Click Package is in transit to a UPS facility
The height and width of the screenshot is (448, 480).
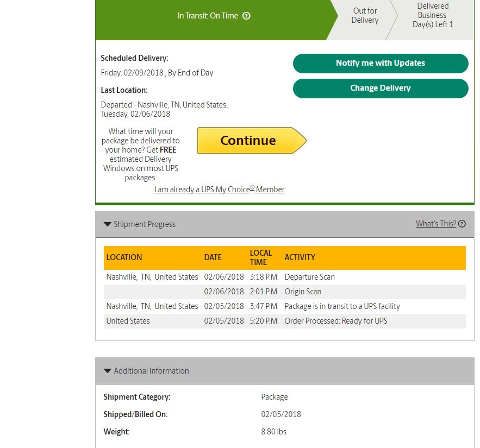(x=342, y=306)
